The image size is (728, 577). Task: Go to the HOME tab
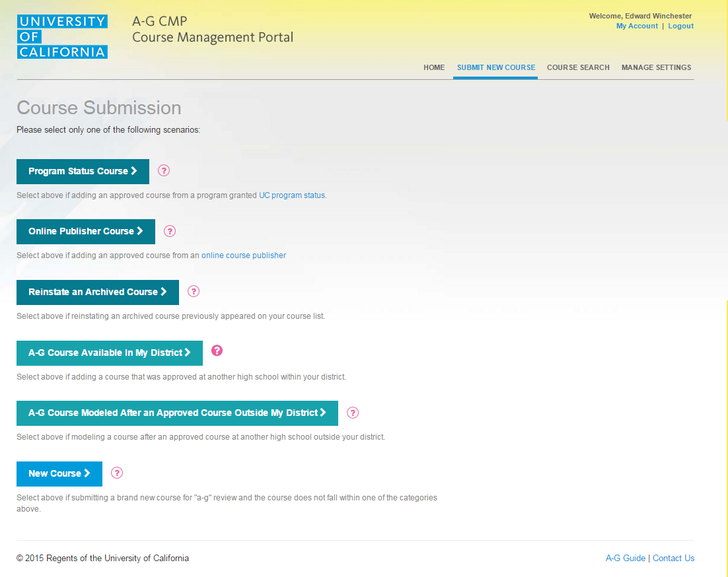[x=433, y=68]
